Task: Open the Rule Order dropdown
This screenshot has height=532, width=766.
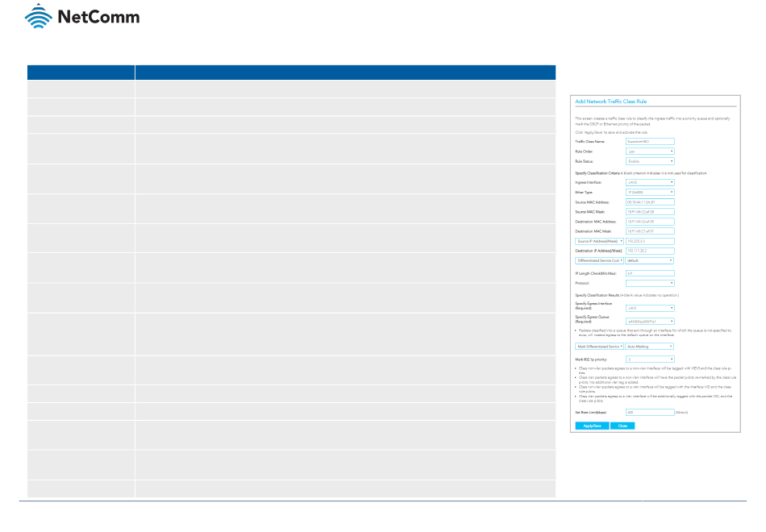Action: tap(649, 151)
